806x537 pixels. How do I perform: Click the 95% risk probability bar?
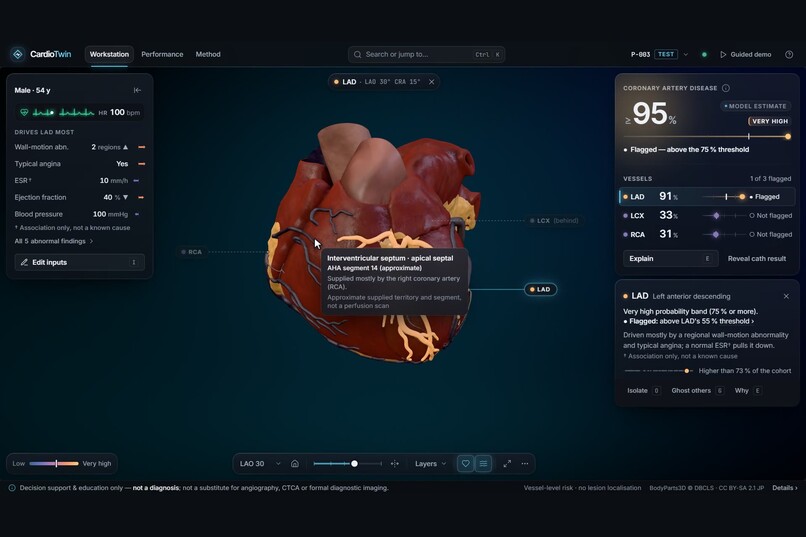(x=707, y=137)
